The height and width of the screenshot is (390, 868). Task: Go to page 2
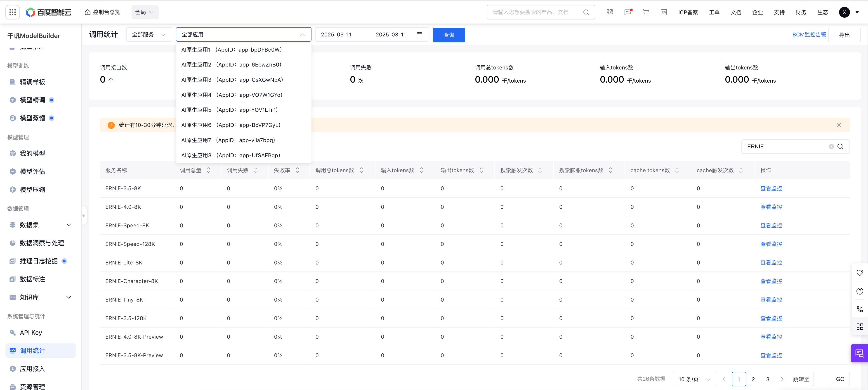point(753,379)
